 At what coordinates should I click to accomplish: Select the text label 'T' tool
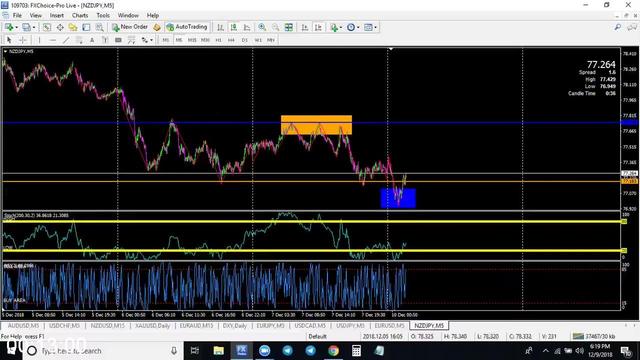(x=105, y=40)
